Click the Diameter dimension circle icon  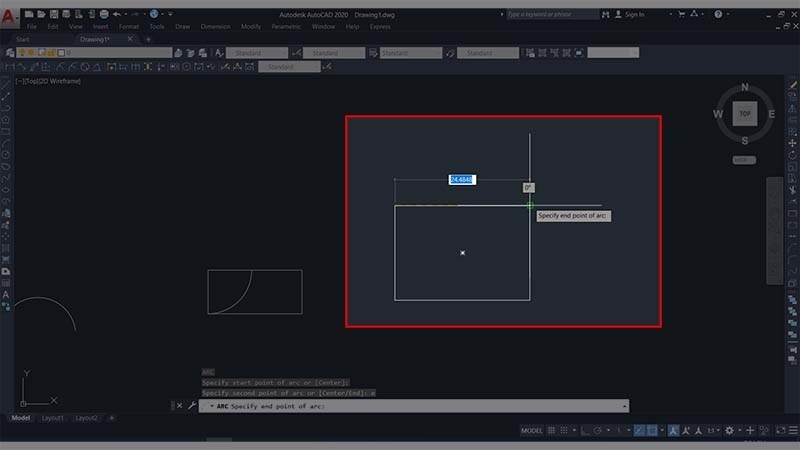point(85,67)
